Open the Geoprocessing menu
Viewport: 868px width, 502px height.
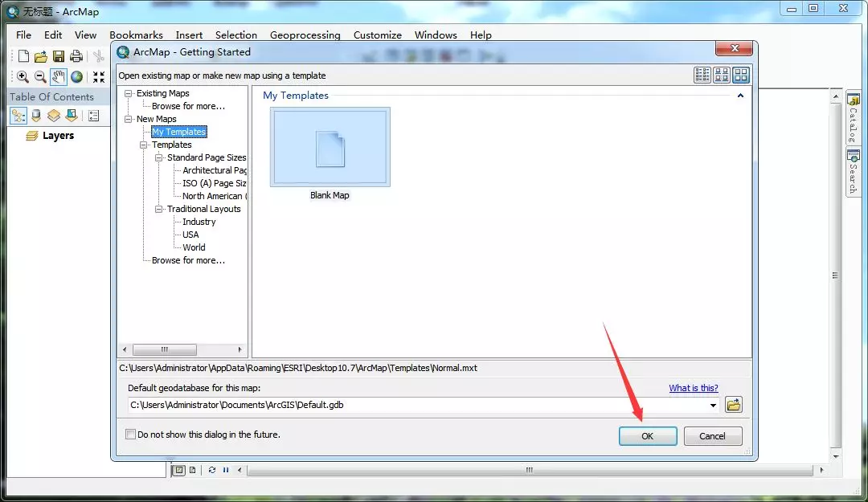click(305, 35)
